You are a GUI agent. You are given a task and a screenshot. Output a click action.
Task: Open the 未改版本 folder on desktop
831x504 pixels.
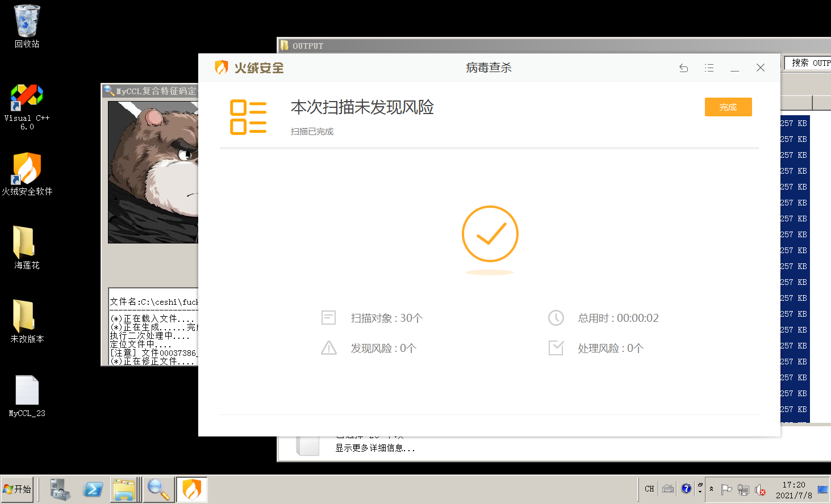point(27,321)
